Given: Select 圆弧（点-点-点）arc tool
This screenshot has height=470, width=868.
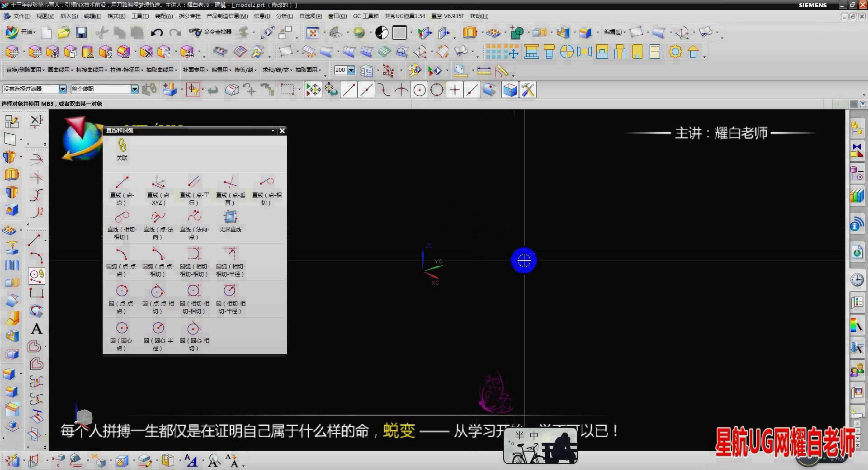Looking at the screenshot, I should [122, 261].
